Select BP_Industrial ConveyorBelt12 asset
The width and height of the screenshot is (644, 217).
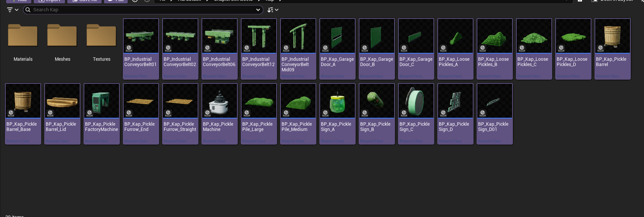[259, 49]
